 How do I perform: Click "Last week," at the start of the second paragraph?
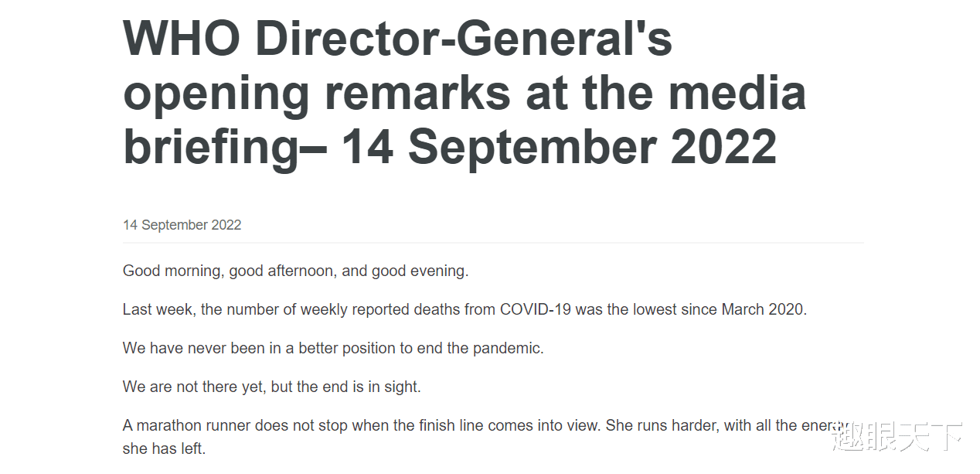[160, 310]
